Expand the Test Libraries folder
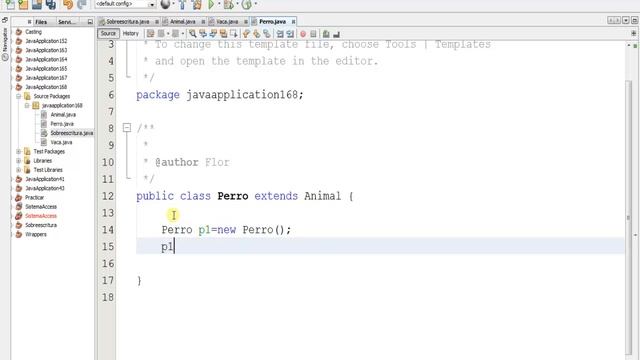This screenshot has height=360, width=640. point(18,170)
